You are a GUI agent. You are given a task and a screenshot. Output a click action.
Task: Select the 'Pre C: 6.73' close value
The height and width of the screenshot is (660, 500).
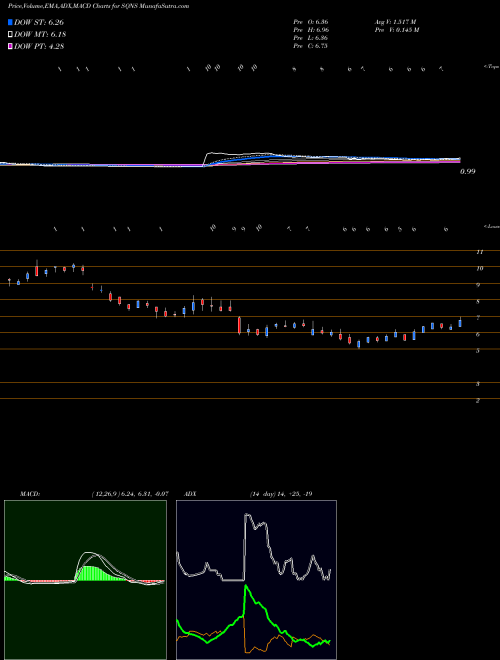(x=311, y=46)
